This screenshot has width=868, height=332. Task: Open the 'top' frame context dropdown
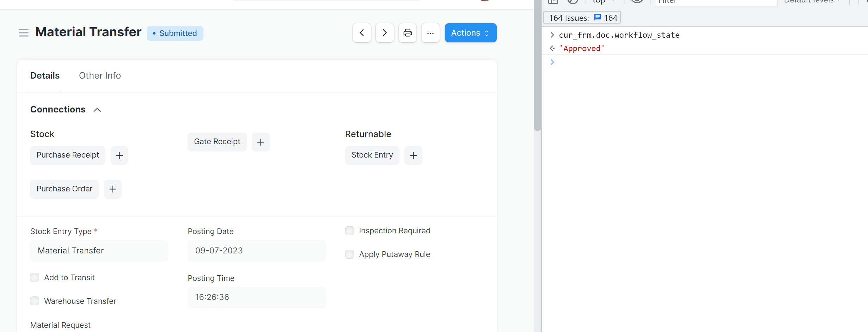(601, 2)
